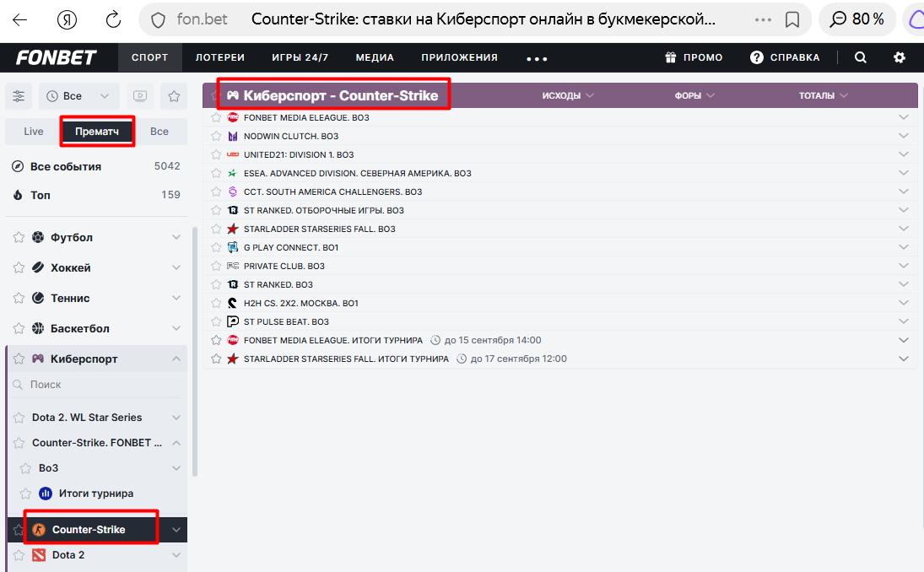Open the СПОРТ menu item

(x=149, y=57)
